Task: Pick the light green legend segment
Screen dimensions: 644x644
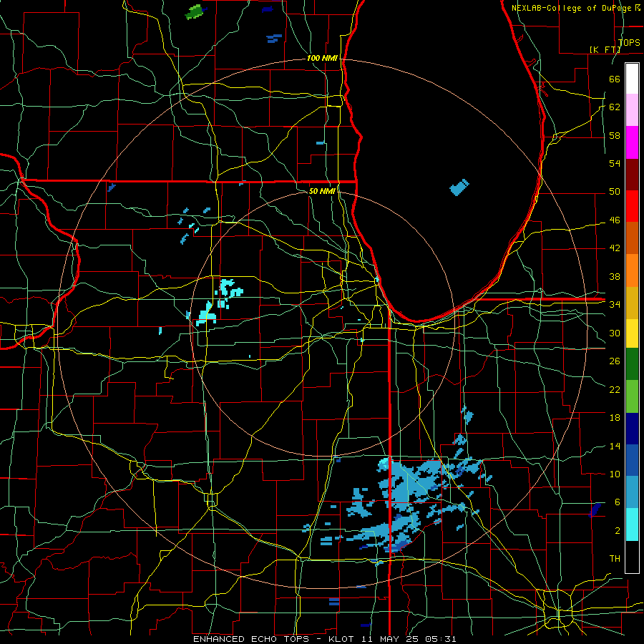Action: [x=632, y=396]
